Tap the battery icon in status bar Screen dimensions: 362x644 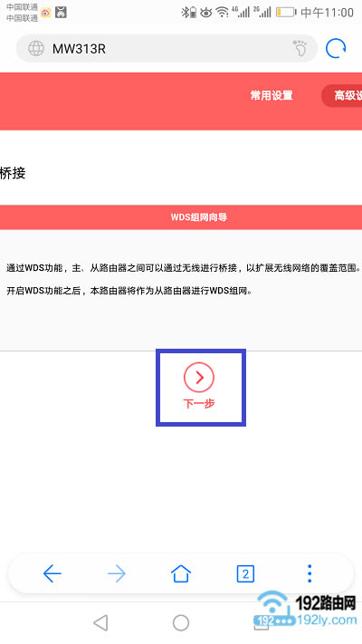point(286,13)
